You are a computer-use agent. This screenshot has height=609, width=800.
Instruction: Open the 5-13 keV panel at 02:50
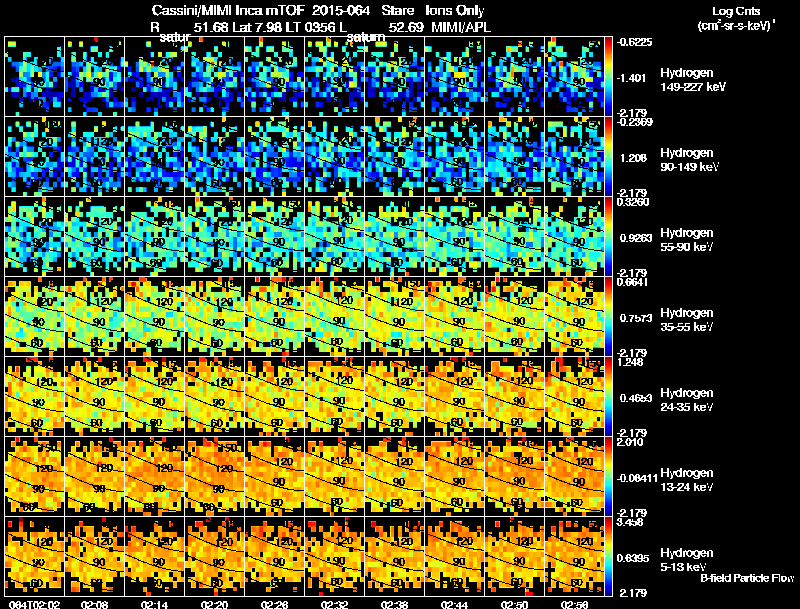pyautogui.click(x=514, y=556)
